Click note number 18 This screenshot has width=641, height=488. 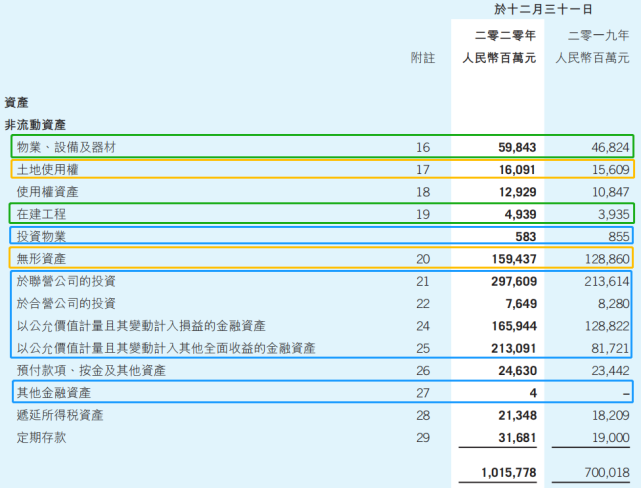(x=423, y=192)
